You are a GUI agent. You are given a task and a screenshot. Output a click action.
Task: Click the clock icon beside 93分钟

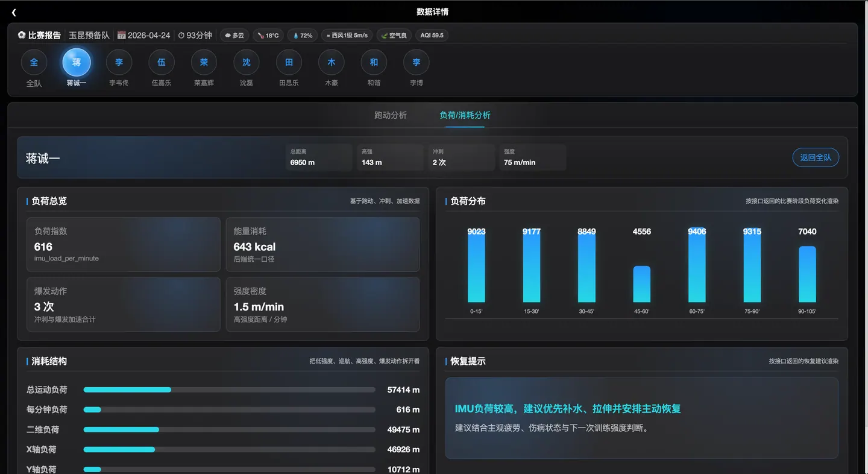pos(181,36)
